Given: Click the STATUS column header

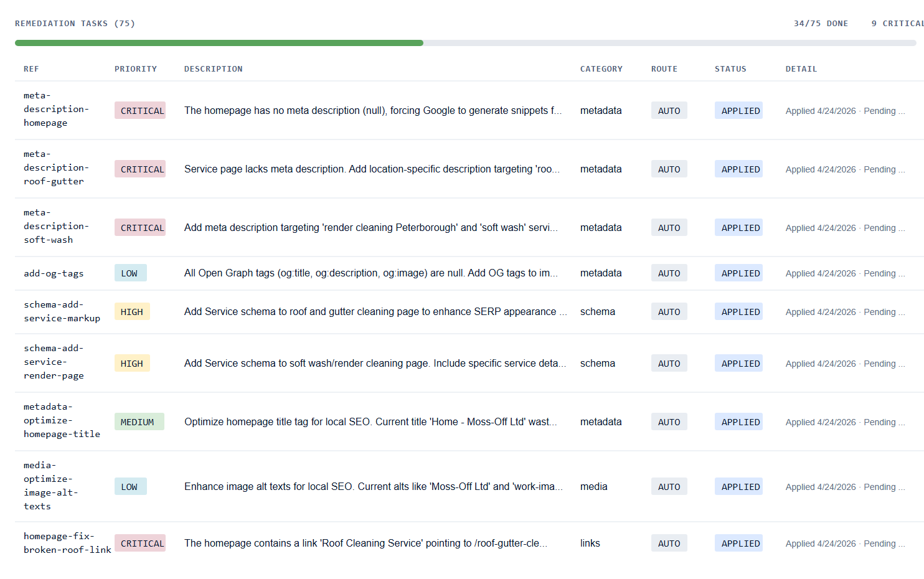Looking at the screenshot, I should coord(730,69).
